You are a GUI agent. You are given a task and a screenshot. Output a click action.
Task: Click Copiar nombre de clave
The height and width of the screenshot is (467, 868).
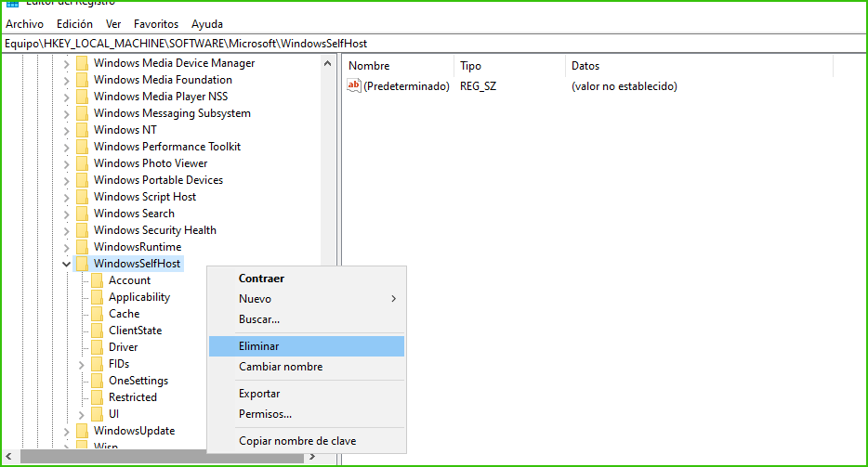[307, 441]
